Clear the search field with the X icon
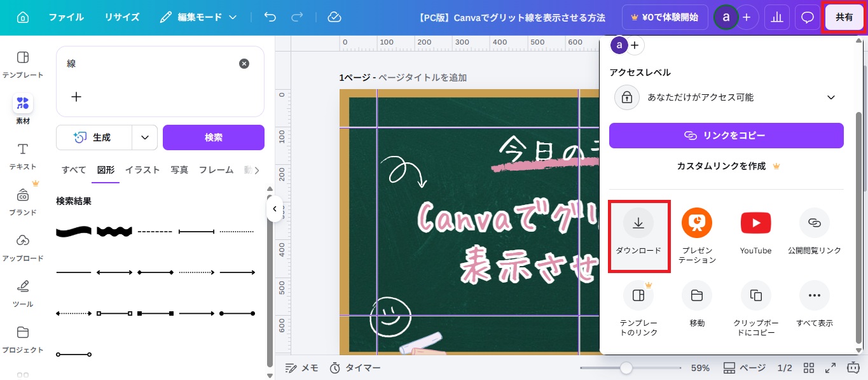The image size is (868, 380). tap(244, 64)
